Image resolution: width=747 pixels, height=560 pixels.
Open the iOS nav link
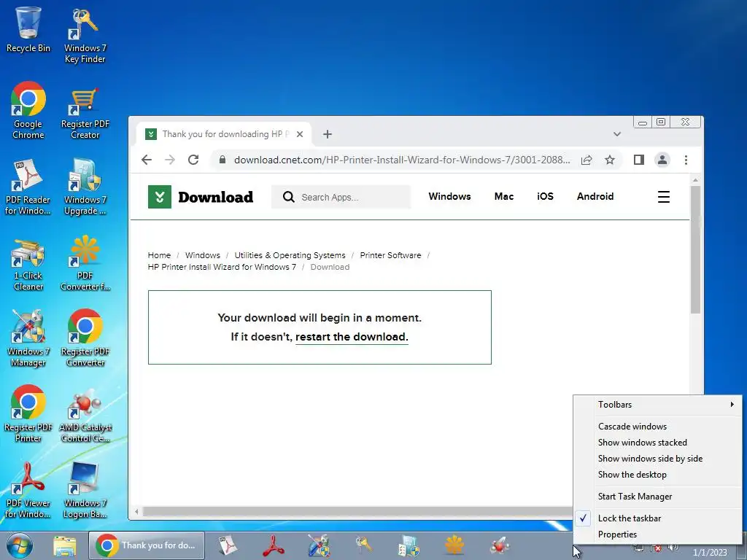tap(545, 196)
